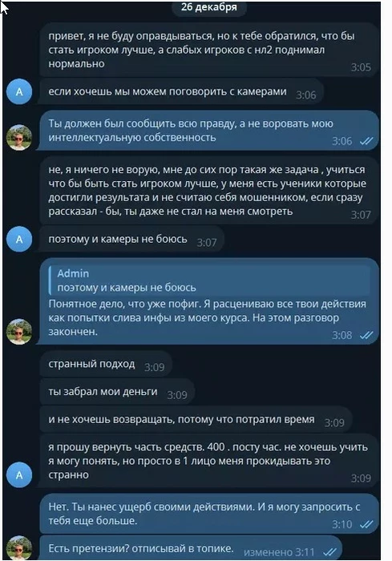Select the 'Есть претензии? отписывай в топике' message
The width and height of the screenshot is (392, 561).
191,548
